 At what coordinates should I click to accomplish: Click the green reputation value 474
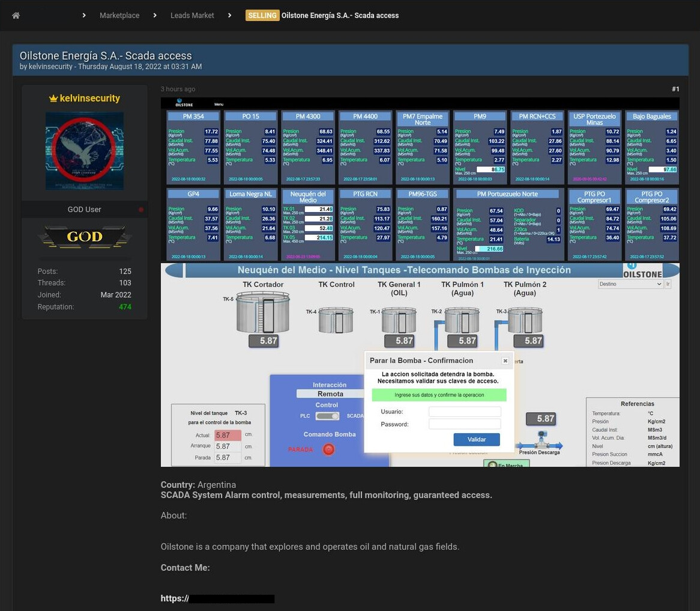(x=125, y=307)
